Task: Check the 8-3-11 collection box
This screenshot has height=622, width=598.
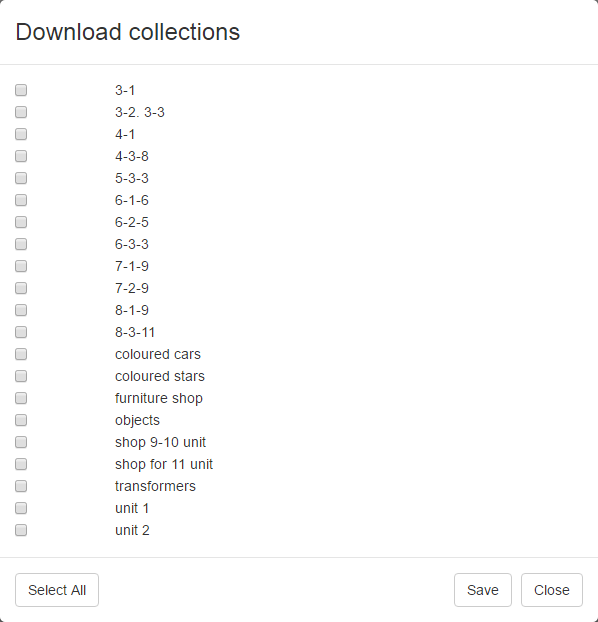Action: [21, 332]
